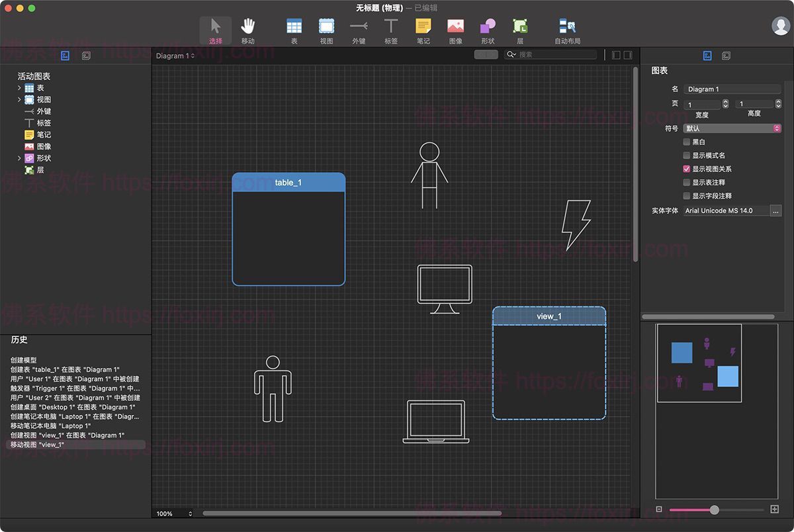Select the 图像 (Image) tool in toolbar
This screenshot has width=794, height=532.
[456, 26]
